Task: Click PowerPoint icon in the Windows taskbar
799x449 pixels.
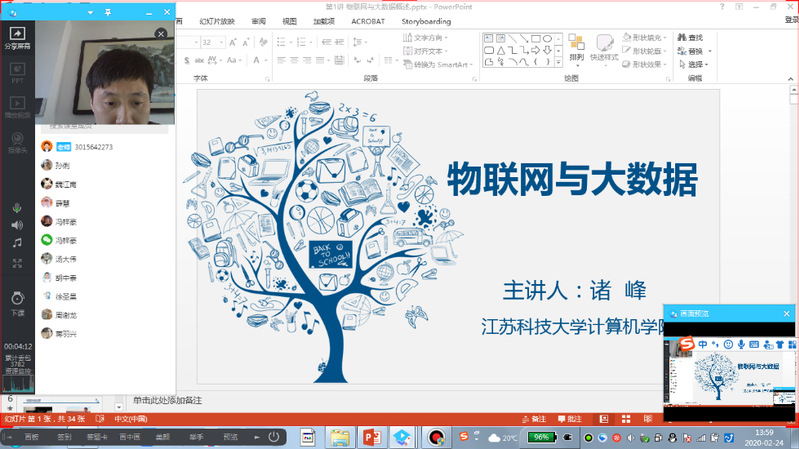Action: [x=374, y=437]
